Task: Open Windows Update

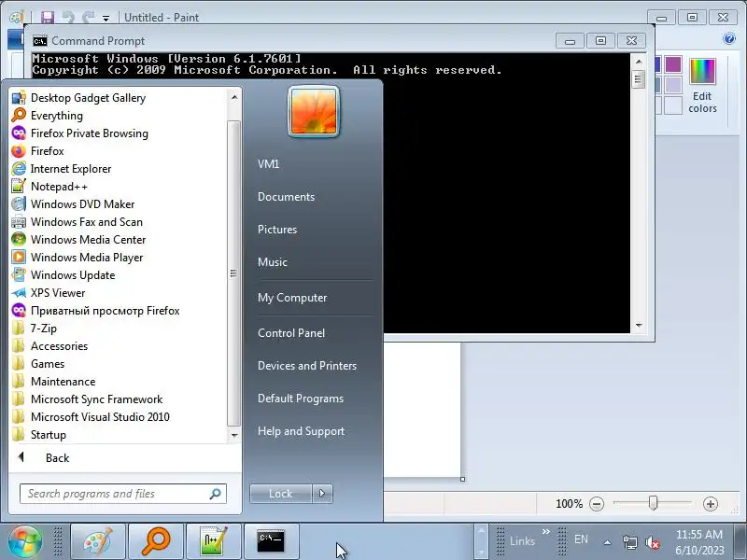Action: (x=63, y=274)
